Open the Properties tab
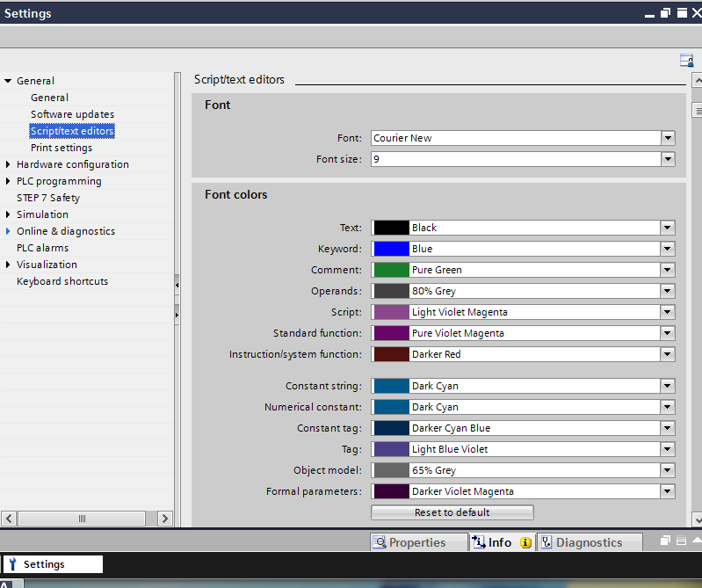The image size is (702, 588). click(x=417, y=542)
